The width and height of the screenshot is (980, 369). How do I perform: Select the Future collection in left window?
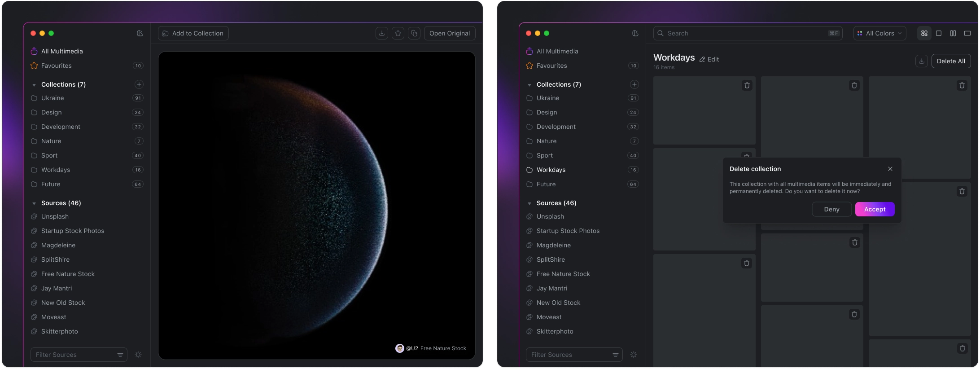click(87, 184)
